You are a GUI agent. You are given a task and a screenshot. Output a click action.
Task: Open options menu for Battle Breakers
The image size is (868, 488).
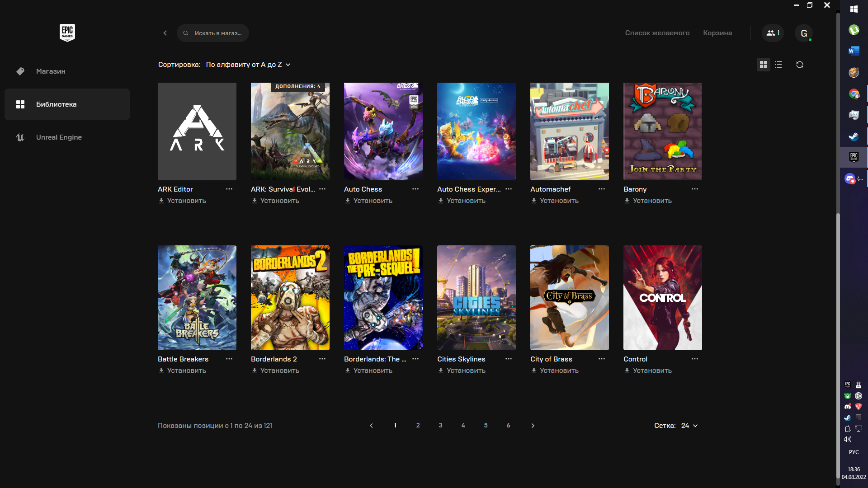click(229, 359)
